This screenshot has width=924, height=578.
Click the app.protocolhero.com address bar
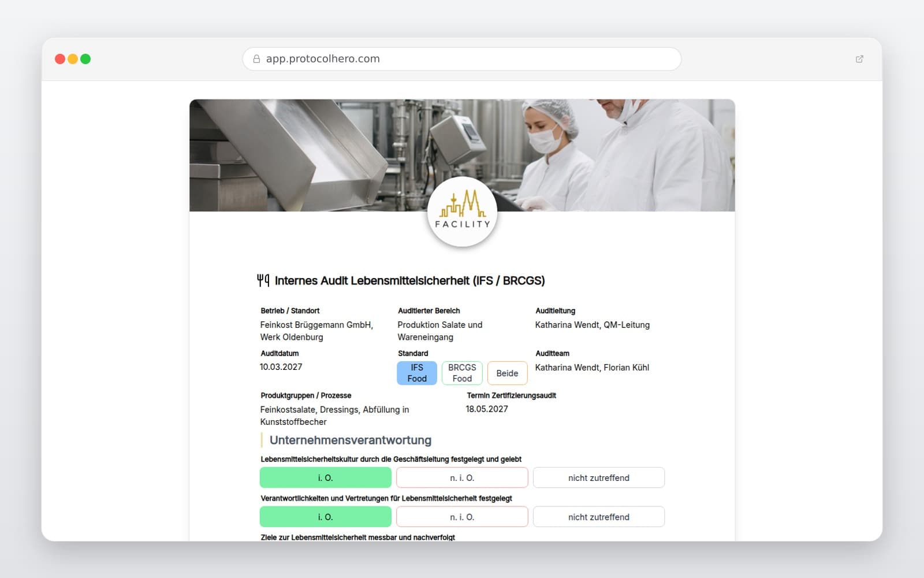(462, 59)
